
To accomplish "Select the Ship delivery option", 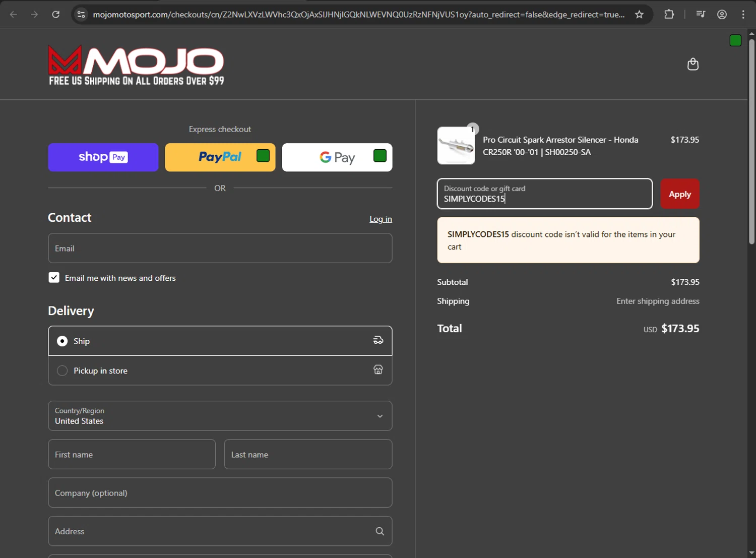I will [220, 341].
